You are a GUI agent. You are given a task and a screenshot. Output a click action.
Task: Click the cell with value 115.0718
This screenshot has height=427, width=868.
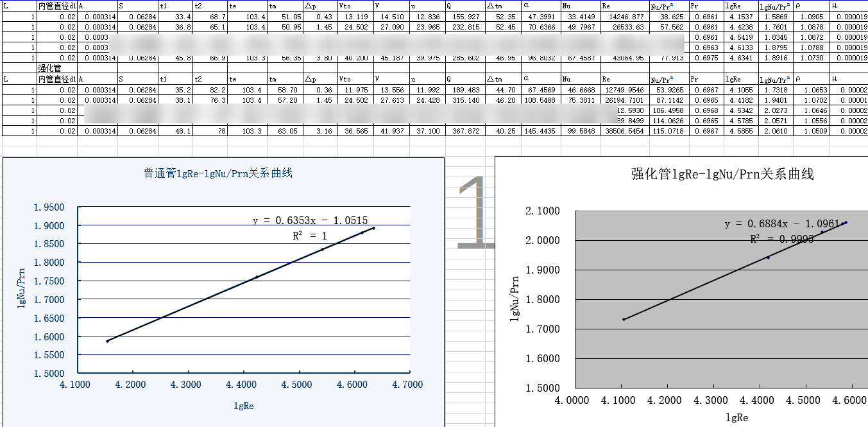click(668, 131)
